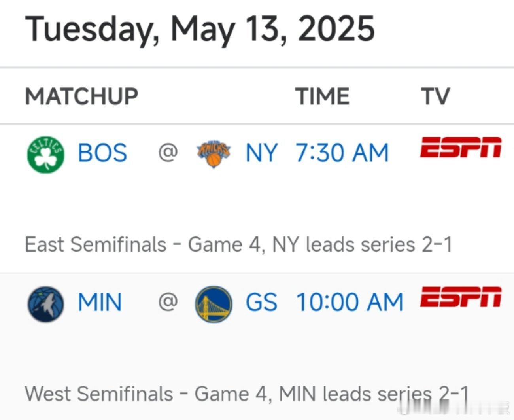The width and height of the screenshot is (514, 420).
Task: Click the TIME column header
Action: 323,96
